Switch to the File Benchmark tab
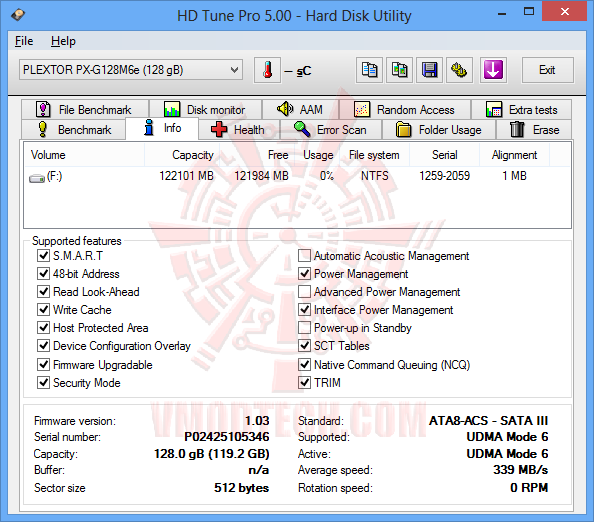Image resolution: width=594 pixels, height=522 pixels. (85, 109)
